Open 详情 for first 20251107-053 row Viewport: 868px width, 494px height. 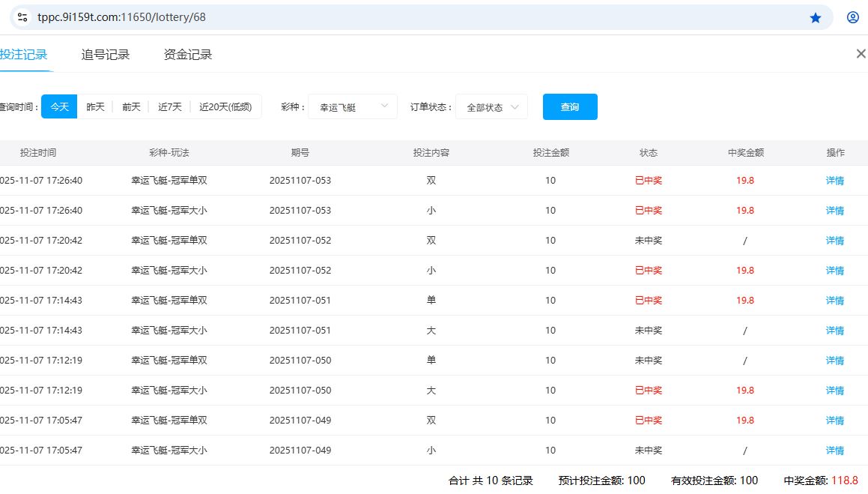(x=834, y=181)
